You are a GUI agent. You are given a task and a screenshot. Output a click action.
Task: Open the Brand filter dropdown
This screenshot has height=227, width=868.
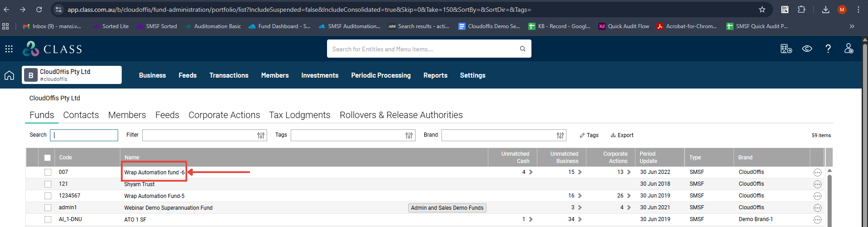tap(560, 135)
